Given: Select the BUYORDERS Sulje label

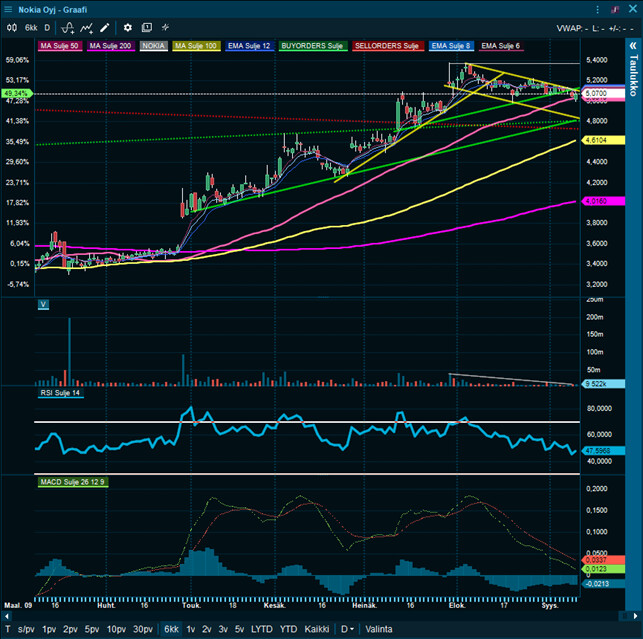Looking at the screenshot, I should (313, 46).
